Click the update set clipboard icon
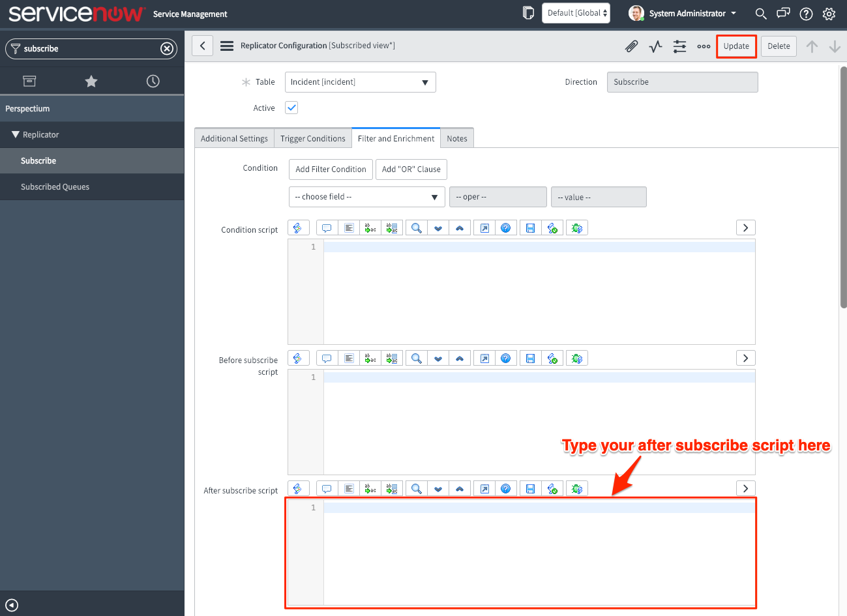Image resolution: width=847 pixels, height=616 pixels. click(528, 13)
